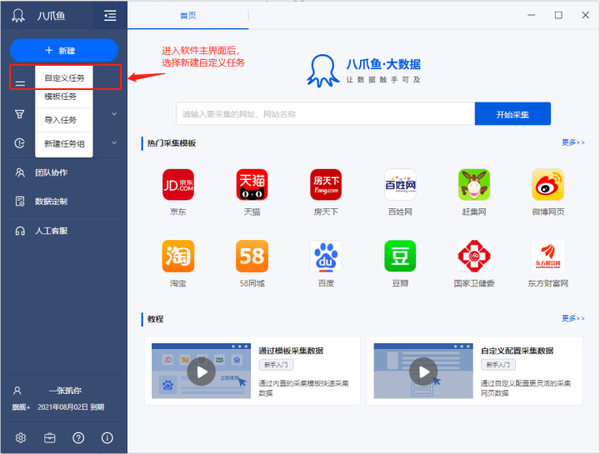Open about via the info icon
Screen dimensions: 600x454
(x=107, y=438)
